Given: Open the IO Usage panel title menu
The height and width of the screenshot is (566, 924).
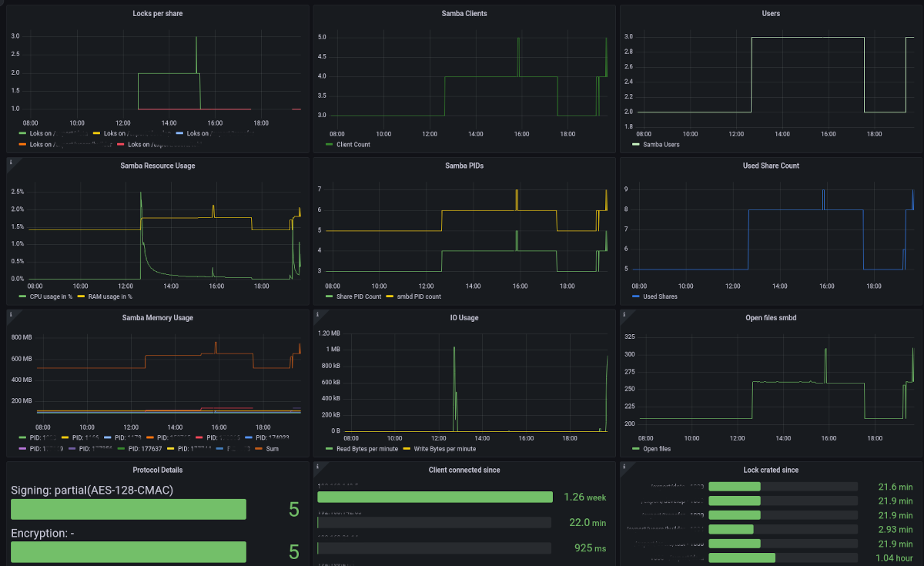Looking at the screenshot, I should click(464, 317).
